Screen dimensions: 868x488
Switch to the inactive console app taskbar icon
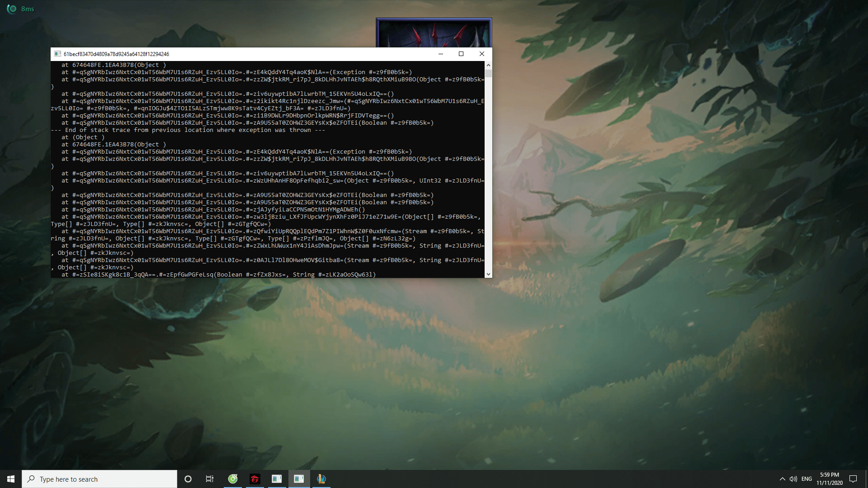277,479
